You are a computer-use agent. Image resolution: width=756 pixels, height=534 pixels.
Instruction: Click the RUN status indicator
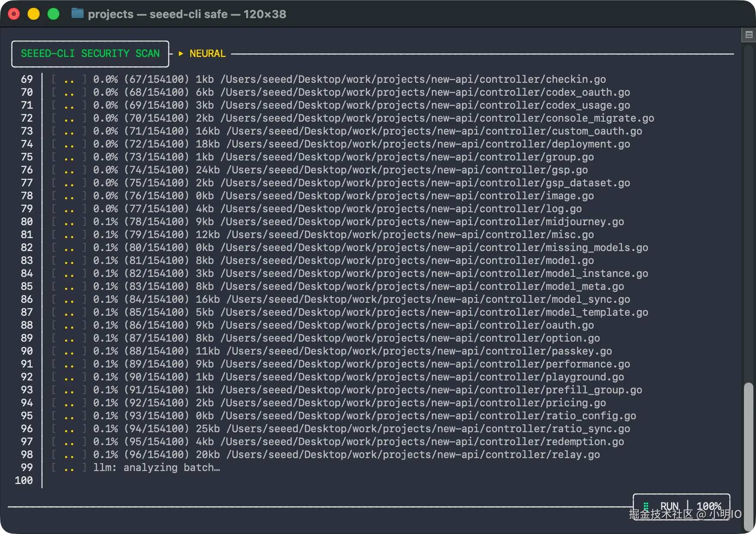tap(669, 506)
